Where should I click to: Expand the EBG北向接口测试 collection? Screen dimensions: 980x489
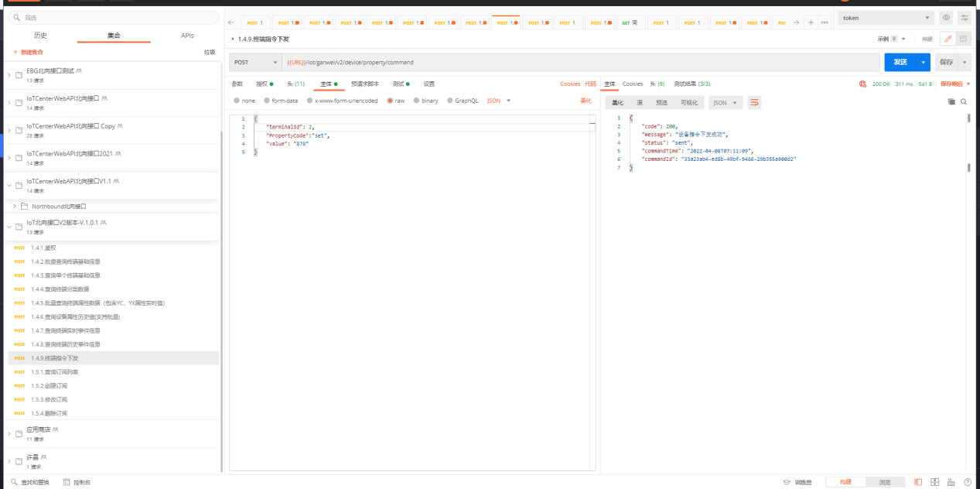coord(9,74)
